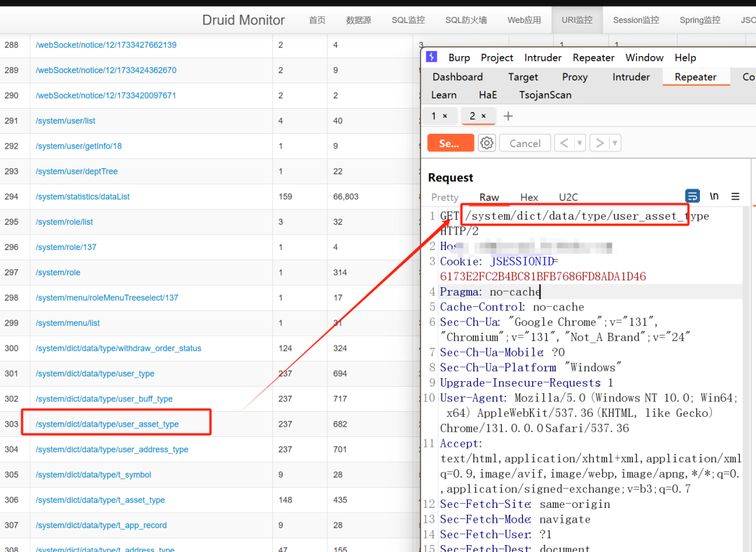Open /system/dict/data/type/t_symbol link
Viewport: 756px width, 552px height.
click(93, 475)
